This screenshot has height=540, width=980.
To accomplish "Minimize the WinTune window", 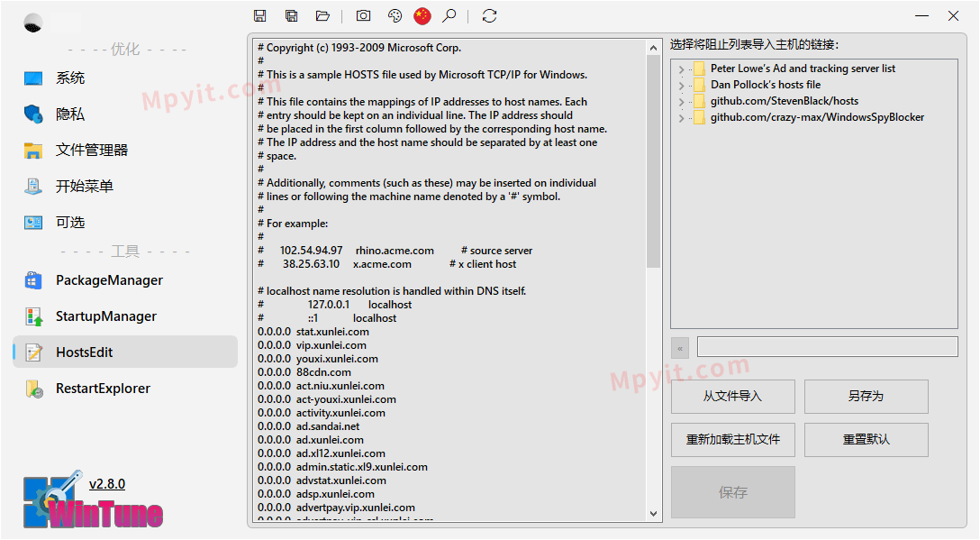I will pyautogui.click(x=921, y=16).
